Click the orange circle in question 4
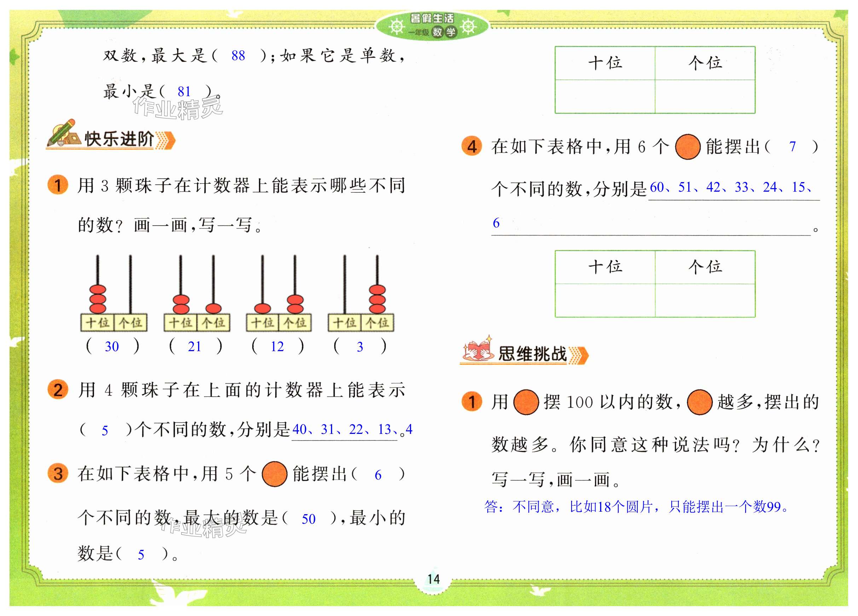The image size is (858, 616). coord(688,147)
